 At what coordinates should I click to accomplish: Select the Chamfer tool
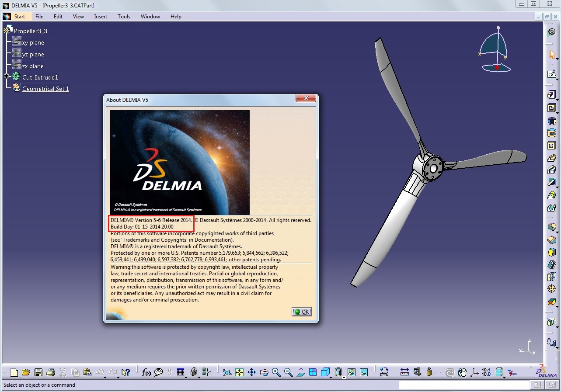[551, 239]
